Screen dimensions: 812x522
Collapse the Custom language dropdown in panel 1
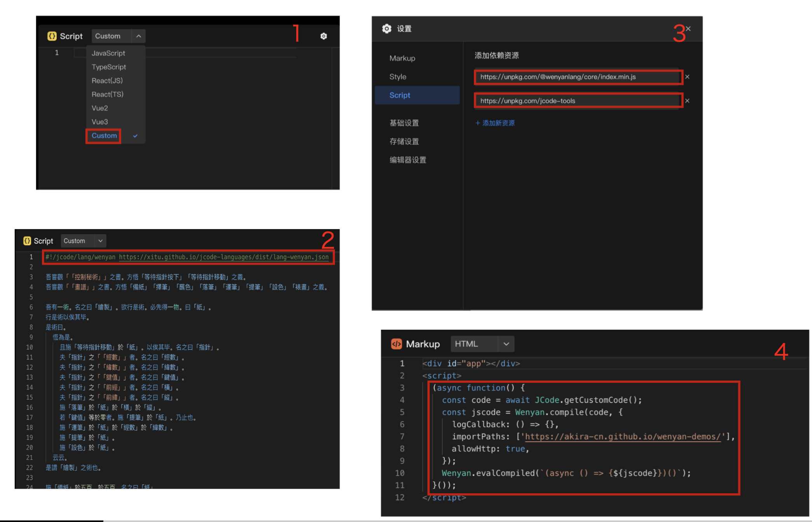139,36
